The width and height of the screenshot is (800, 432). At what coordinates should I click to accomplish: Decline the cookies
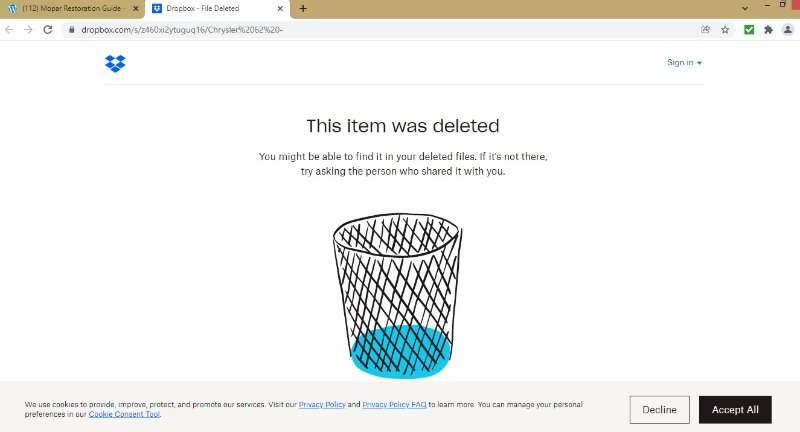coord(659,410)
